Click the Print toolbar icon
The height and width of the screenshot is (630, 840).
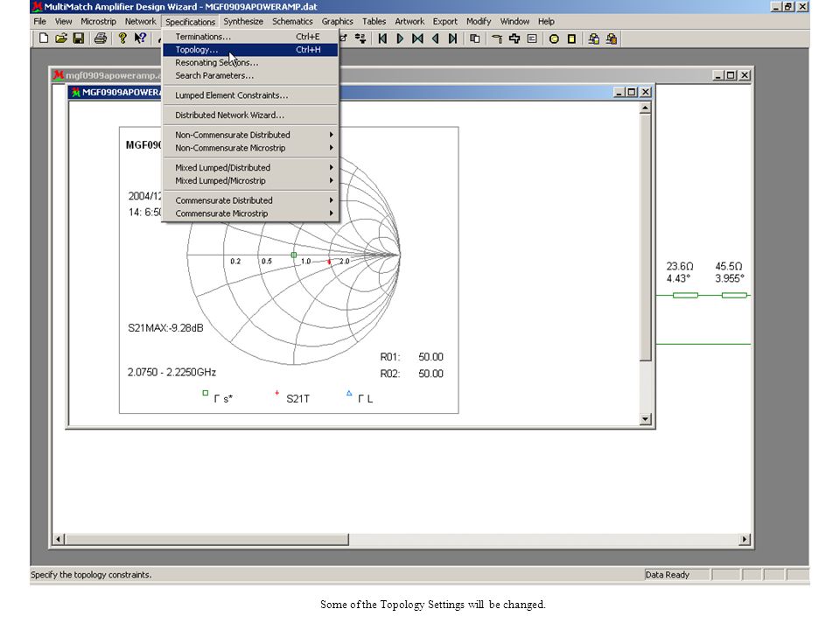[100, 38]
